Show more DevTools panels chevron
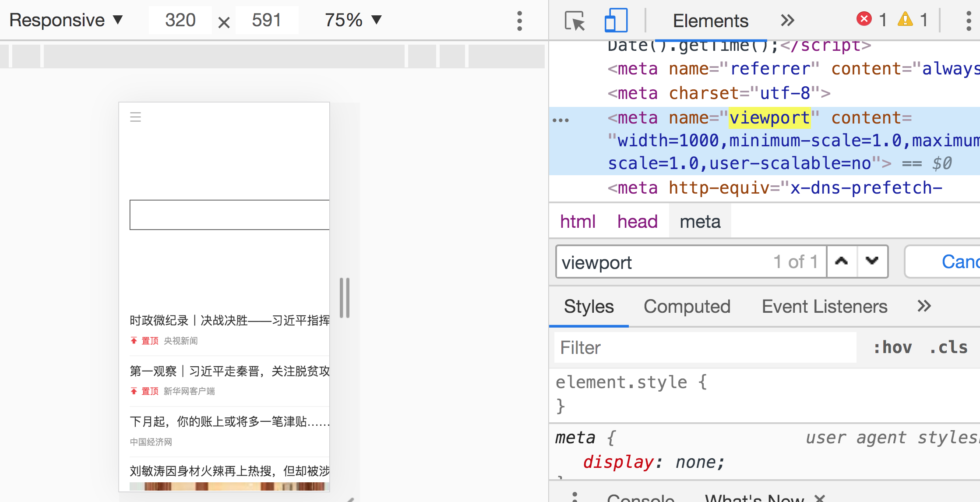The image size is (980, 502). click(787, 21)
